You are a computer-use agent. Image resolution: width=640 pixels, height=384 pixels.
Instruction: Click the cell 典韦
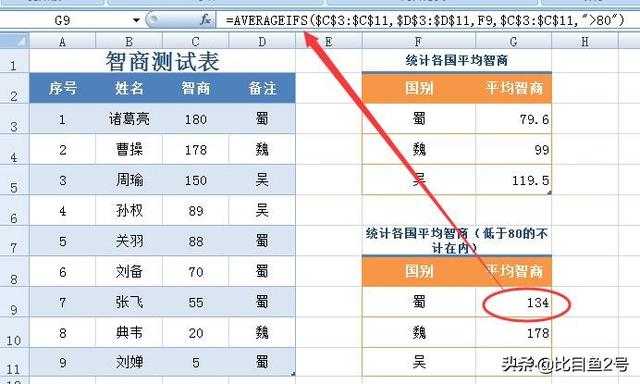[129, 333]
